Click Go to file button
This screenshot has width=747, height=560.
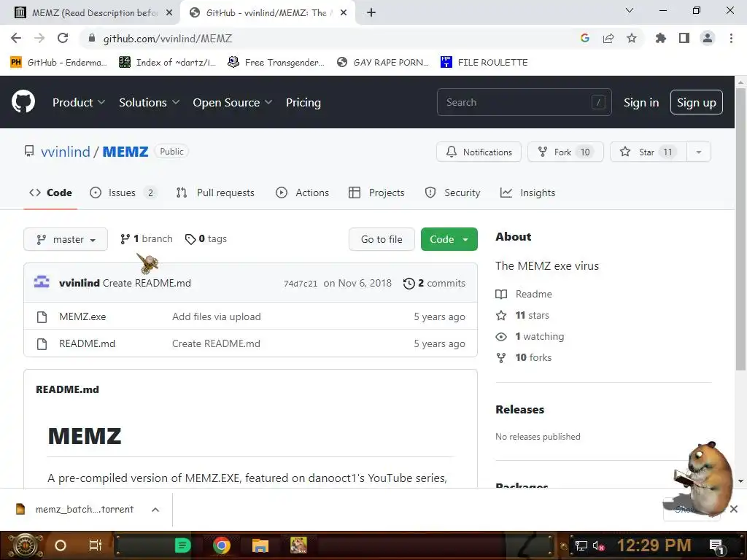pos(382,239)
